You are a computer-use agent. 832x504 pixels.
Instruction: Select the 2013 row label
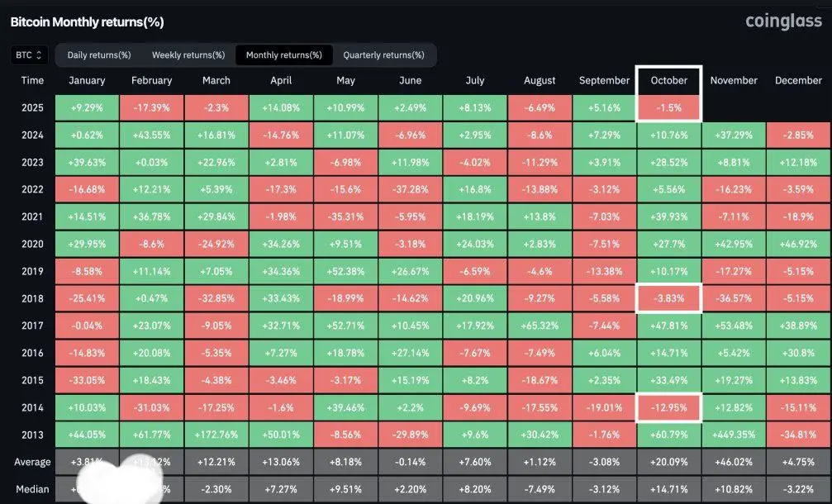click(x=32, y=435)
